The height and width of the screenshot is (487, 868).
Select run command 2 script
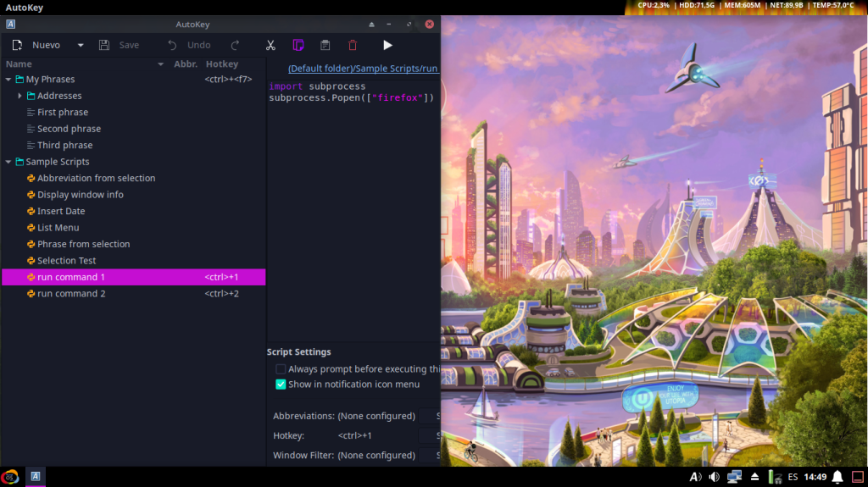tap(71, 294)
